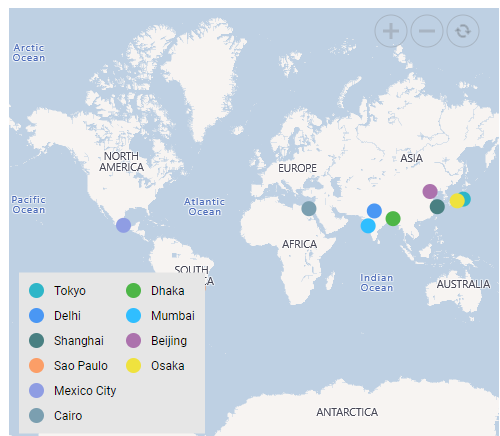Click the ASIA map label
500x436 pixels.
tap(411, 158)
